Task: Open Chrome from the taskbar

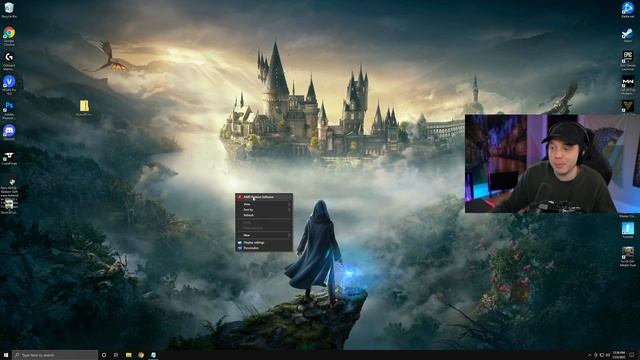Action: 141,355
